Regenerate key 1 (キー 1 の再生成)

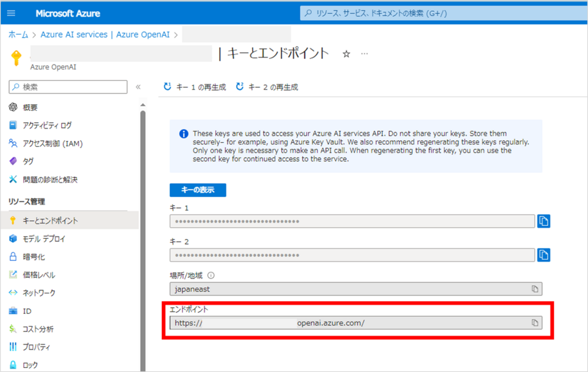[x=195, y=87]
